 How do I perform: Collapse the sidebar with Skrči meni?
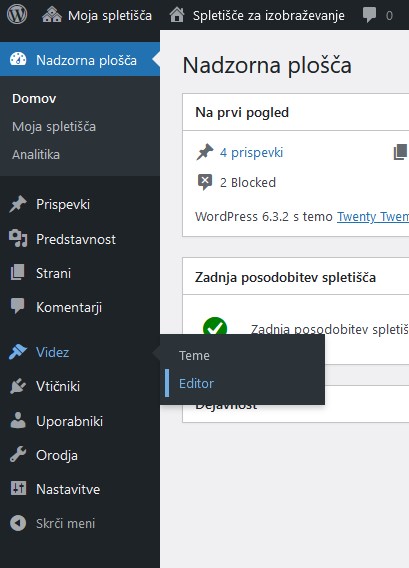[x=53, y=523]
